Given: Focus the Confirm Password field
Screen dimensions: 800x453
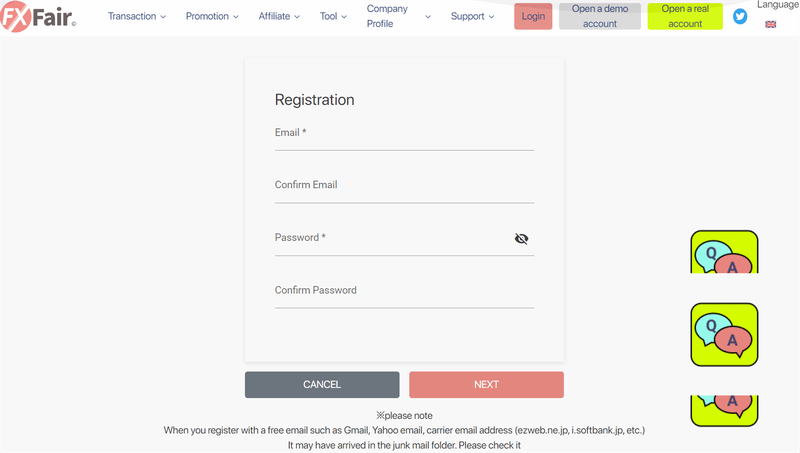Looking at the screenshot, I should (x=404, y=294).
